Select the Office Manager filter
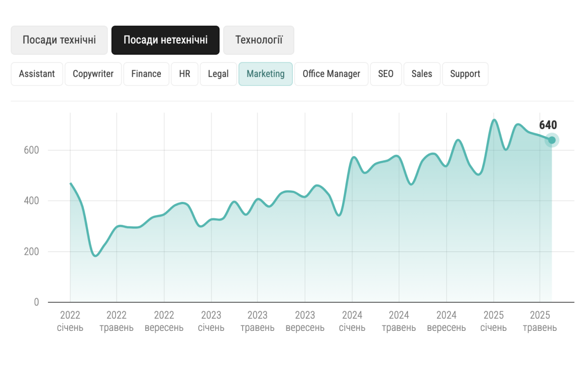588x366 pixels. [x=331, y=74]
